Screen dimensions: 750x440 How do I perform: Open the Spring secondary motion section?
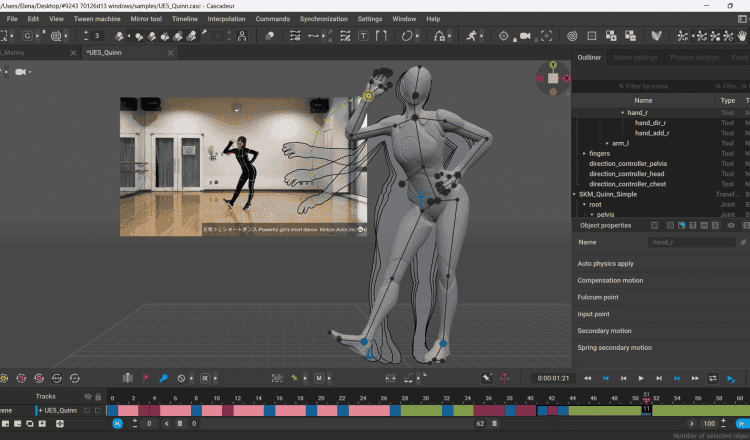[x=614, y=348]
